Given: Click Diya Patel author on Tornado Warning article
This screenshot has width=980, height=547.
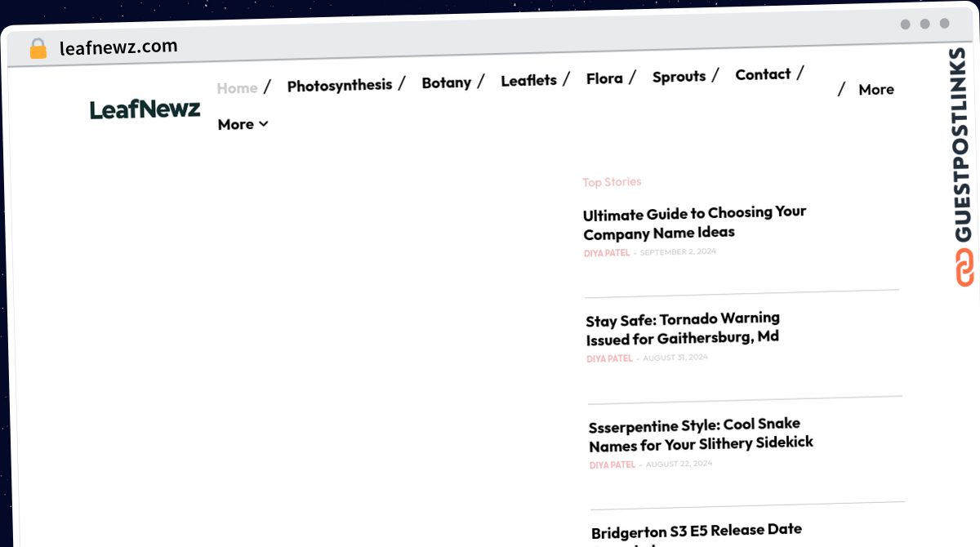Looking at the screenshot, I should (609, 358).
